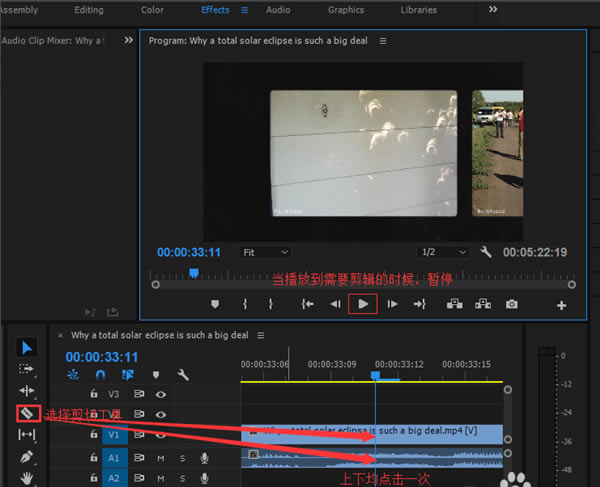Toggle lock on V1 track
The image size is (600, 487).
[94, 436]
